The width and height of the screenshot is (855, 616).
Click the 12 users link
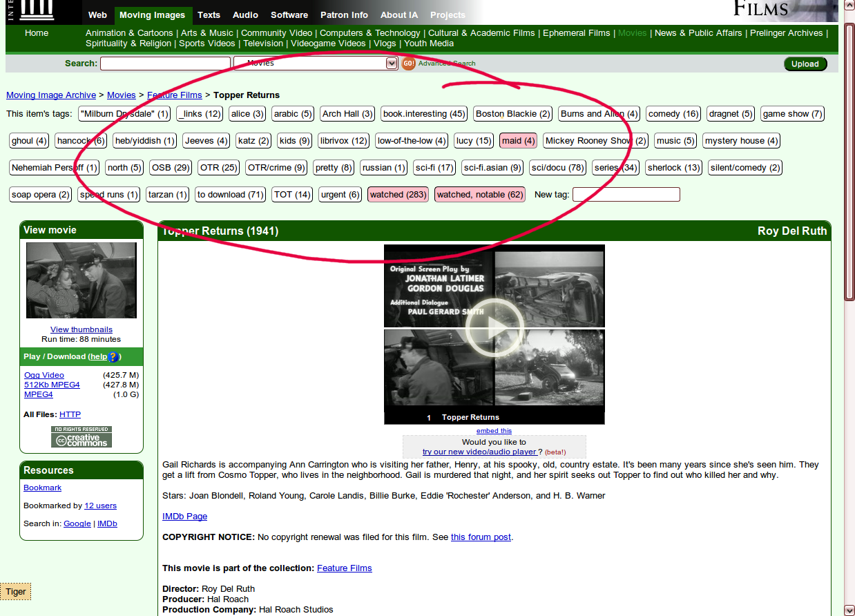(x=100, y=506)
